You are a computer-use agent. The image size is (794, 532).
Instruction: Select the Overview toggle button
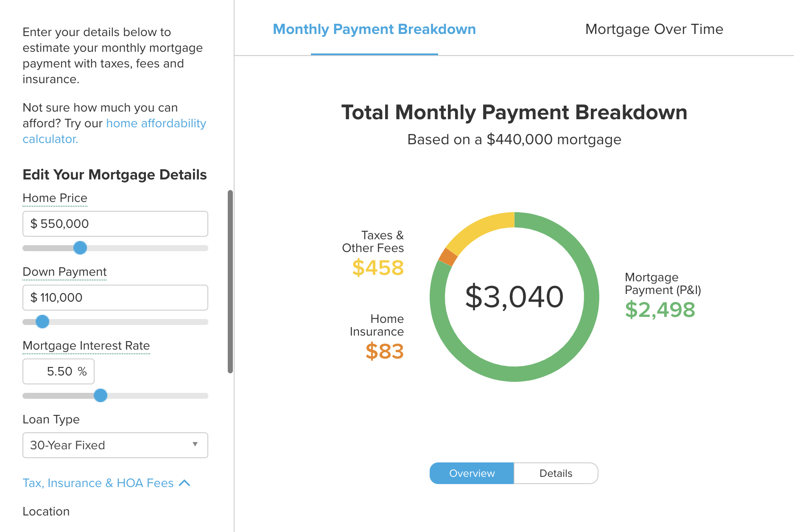(472, 473)
